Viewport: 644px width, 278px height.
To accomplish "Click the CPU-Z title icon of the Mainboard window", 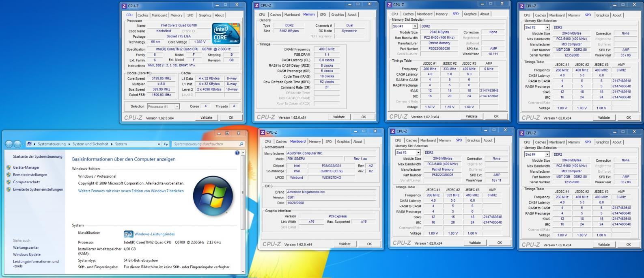I will coord(262,132).
